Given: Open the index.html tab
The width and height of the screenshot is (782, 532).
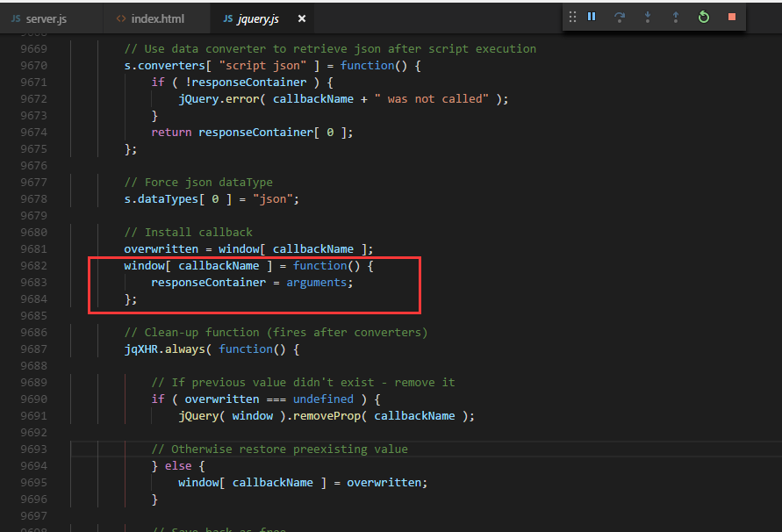Looking at the screenshot, I should 151,18.
